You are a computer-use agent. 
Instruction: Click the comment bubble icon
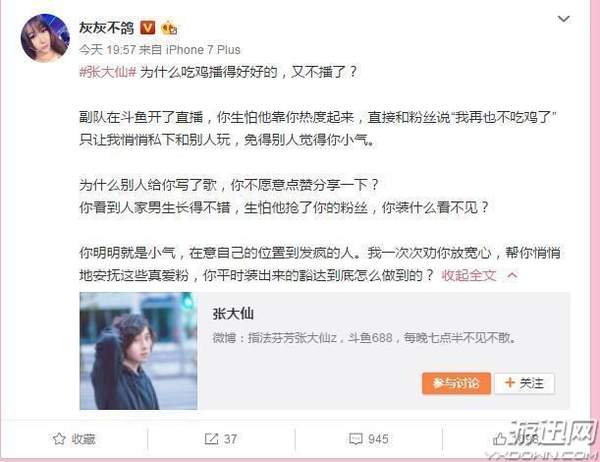pos(355,439)
